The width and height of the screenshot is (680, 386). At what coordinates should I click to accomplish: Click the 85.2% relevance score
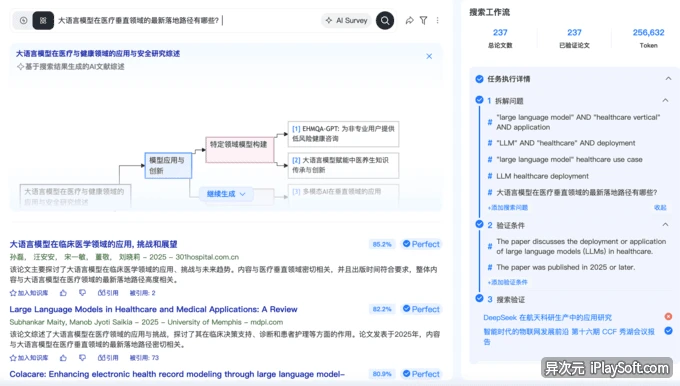382,244
